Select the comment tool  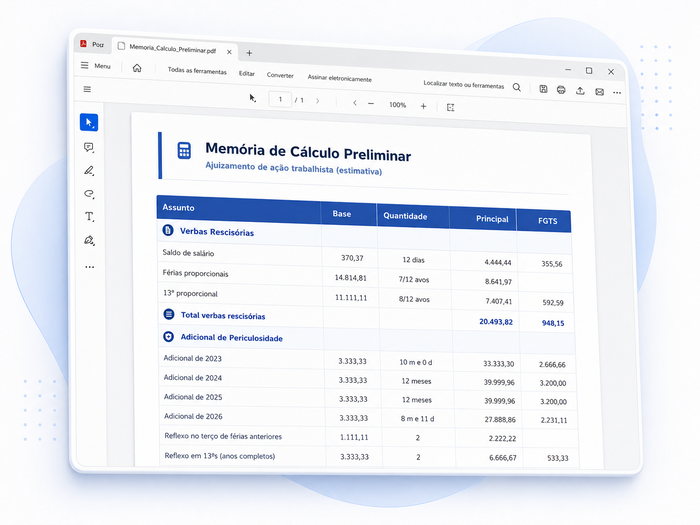89,147
